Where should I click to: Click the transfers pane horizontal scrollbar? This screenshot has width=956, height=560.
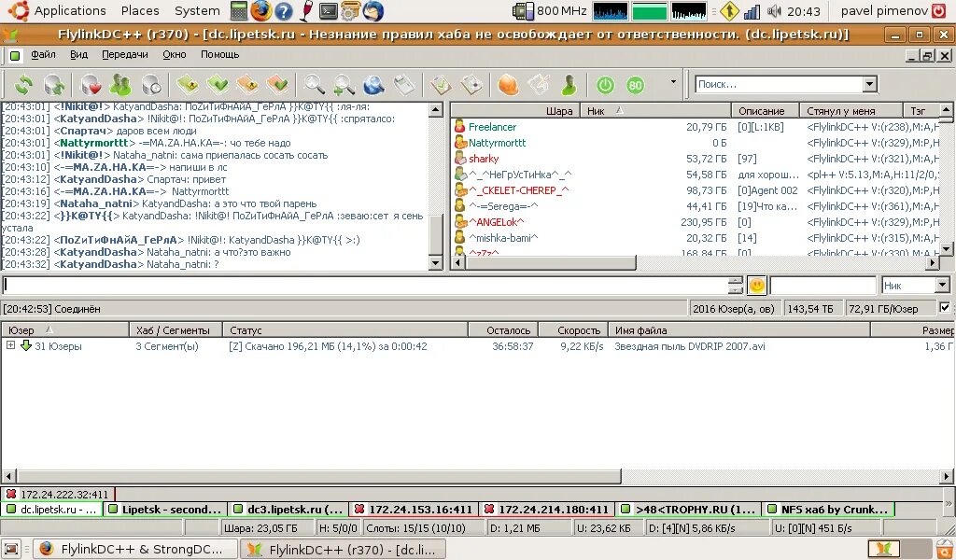pyautogui.click(x=319, y=475)
